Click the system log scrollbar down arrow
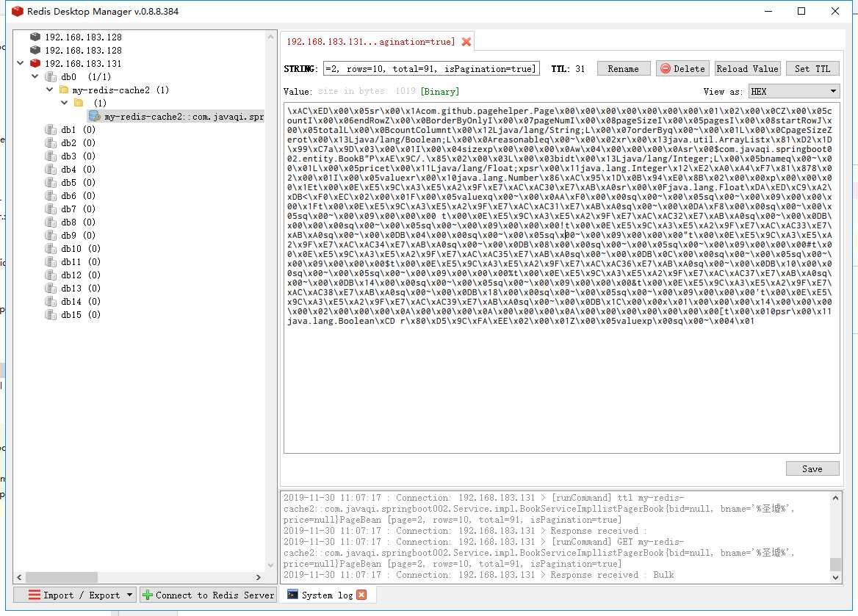 point(835,577)
